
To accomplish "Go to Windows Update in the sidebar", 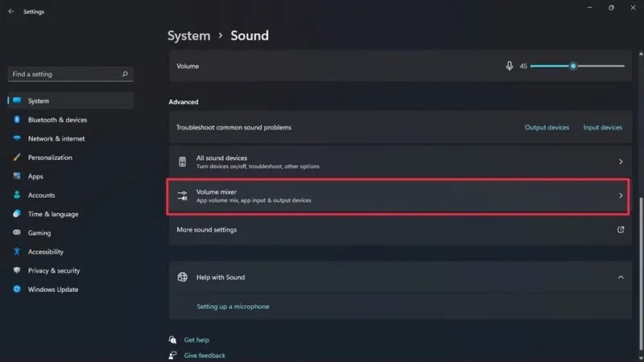I will click(x=53, y=290).
